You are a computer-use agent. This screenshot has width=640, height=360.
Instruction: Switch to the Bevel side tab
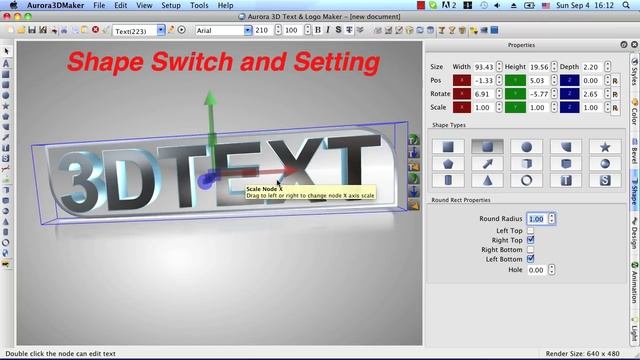635,151
